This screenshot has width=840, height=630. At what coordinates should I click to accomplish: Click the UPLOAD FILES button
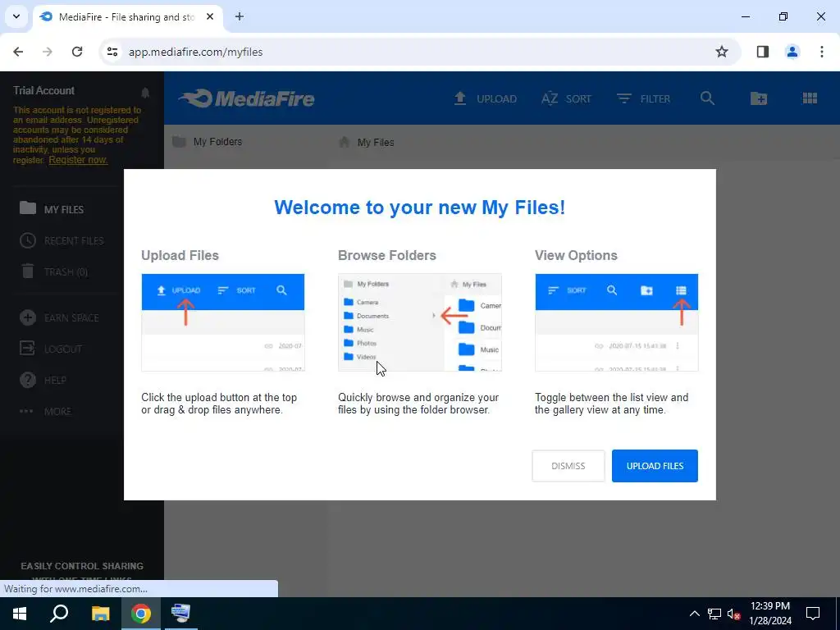(x=655, y=466)
